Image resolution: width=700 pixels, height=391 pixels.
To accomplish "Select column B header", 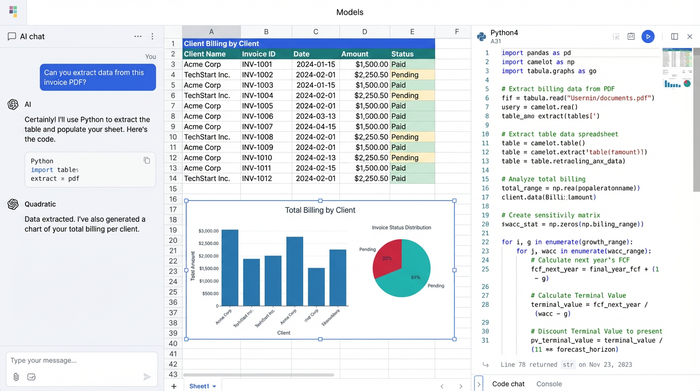I will (x=266, y=32).
